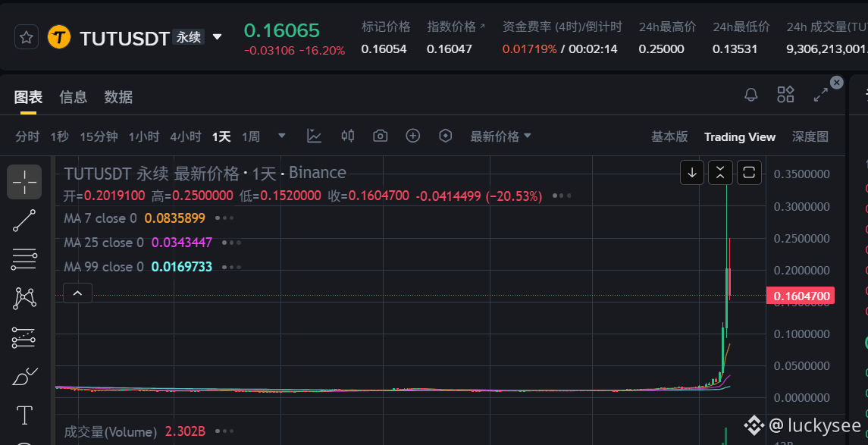This screenshot has height=445, width=868.
Task: Open the TUTUSDT pair selector arrow
Action: 218,37
